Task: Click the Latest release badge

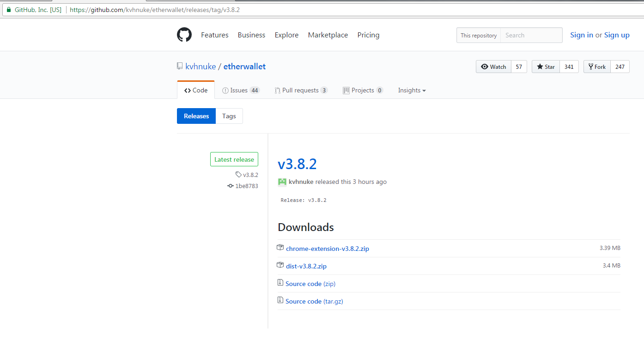Action: pos(234,159)
